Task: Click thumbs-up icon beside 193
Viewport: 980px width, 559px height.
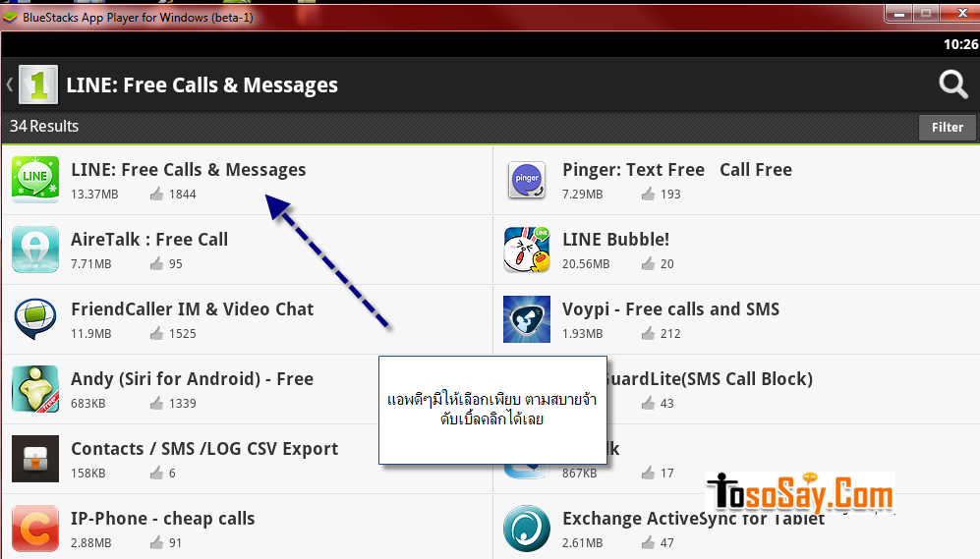Action: point(648,195)
